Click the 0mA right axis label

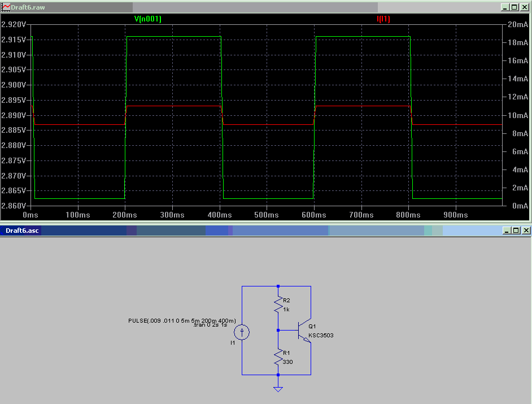[520, 206]
